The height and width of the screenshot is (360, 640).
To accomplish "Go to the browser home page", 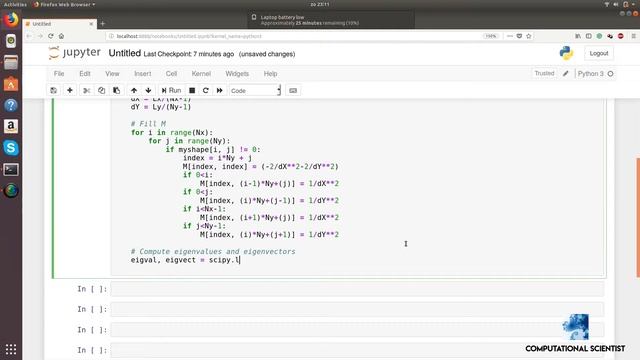I will (61, 36).
